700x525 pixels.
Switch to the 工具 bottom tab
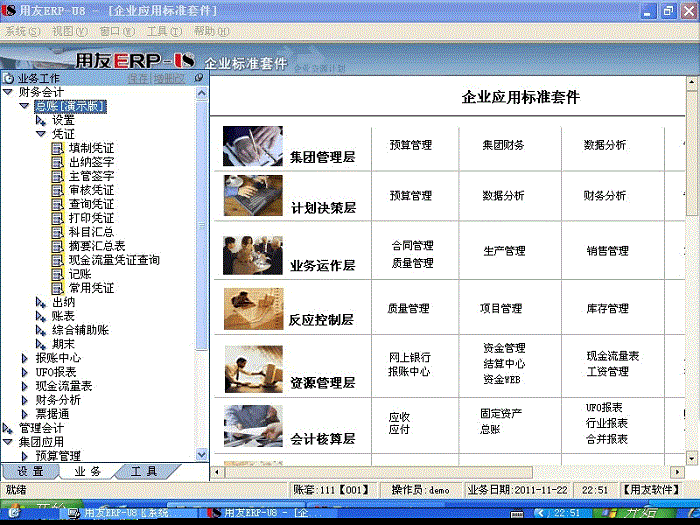click(144, 471)
